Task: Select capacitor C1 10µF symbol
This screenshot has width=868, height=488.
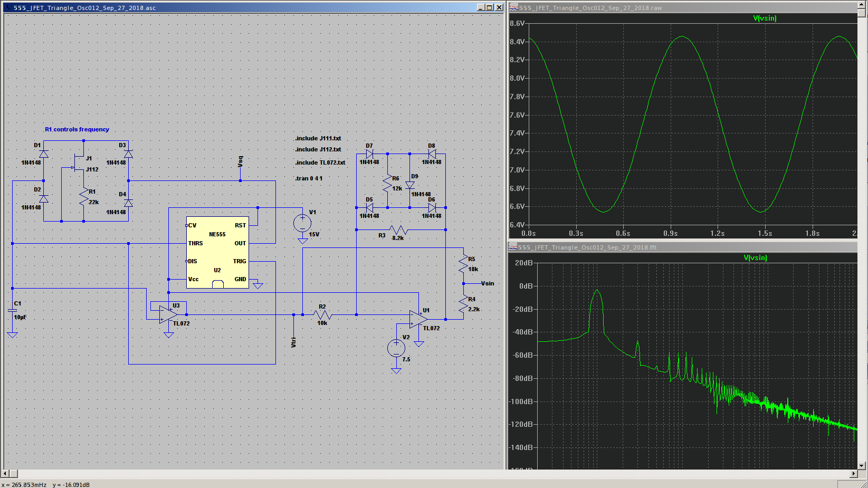Action: click(13, 311)
